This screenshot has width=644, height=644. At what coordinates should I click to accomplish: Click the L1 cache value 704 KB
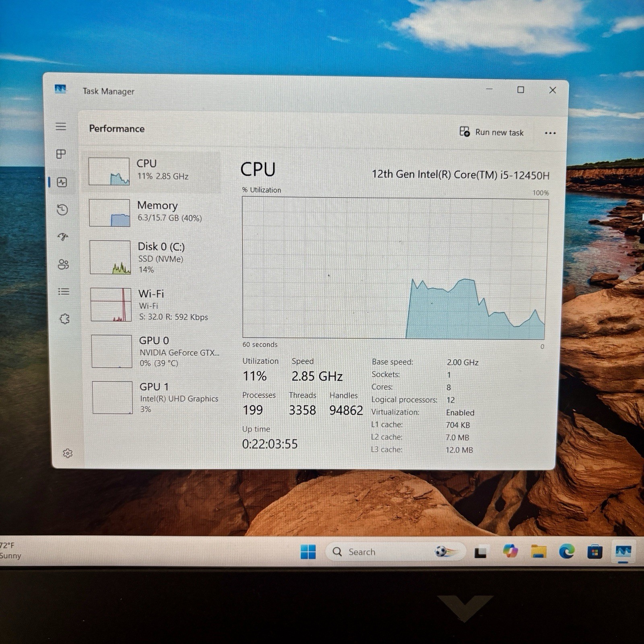(x=458, y=425)
